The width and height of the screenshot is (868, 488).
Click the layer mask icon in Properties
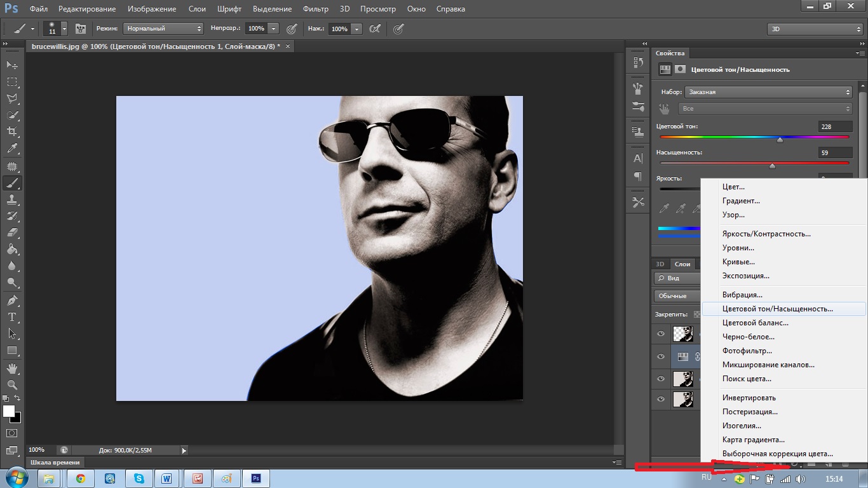click(x=681, y=69)
